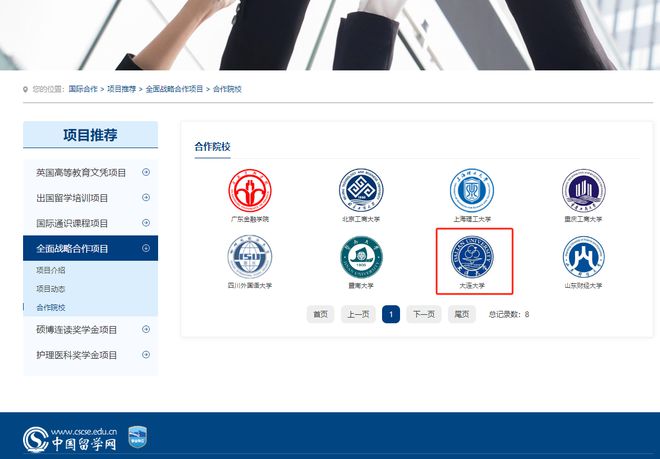Click 四川外国语大学 name label

(250, 286)
